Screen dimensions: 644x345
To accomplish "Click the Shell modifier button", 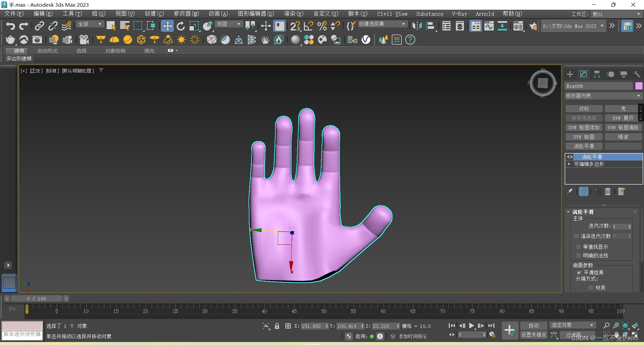I will 623,109.
